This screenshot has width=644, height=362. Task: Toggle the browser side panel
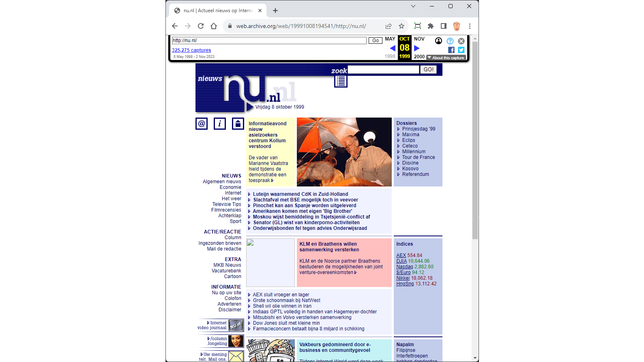[x=444, y=26]
